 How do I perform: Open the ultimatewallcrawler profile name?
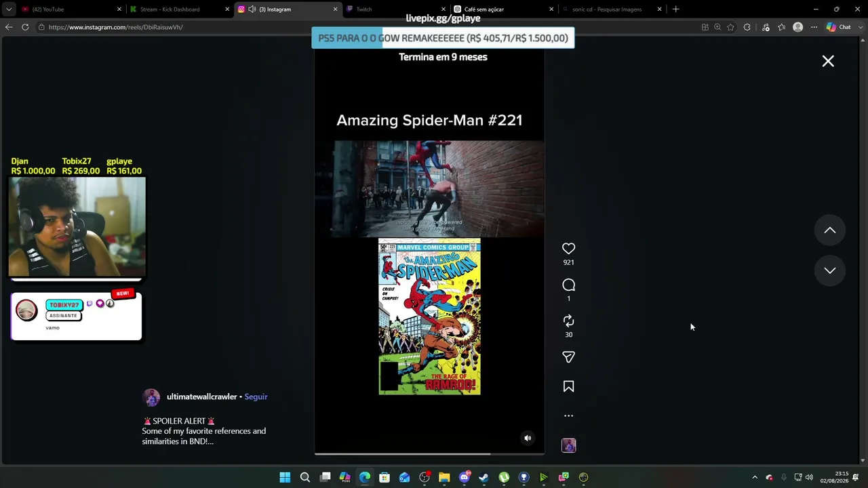pos(201,396)
